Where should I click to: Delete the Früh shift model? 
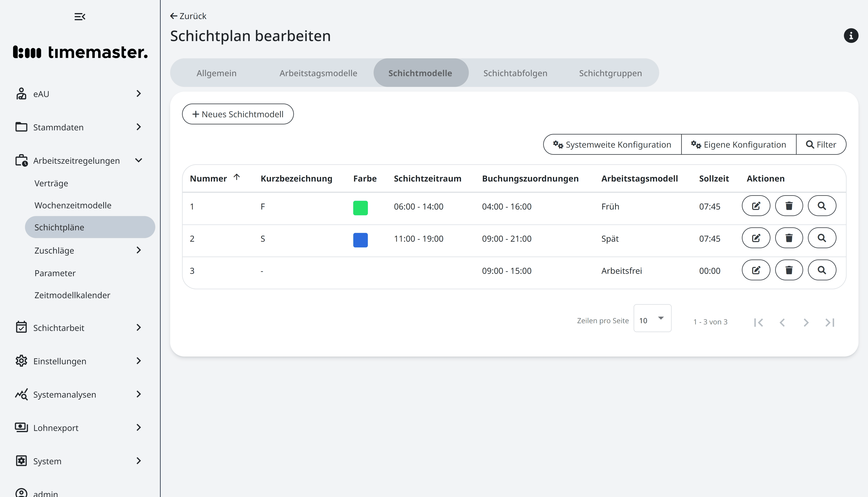[789, 206]
